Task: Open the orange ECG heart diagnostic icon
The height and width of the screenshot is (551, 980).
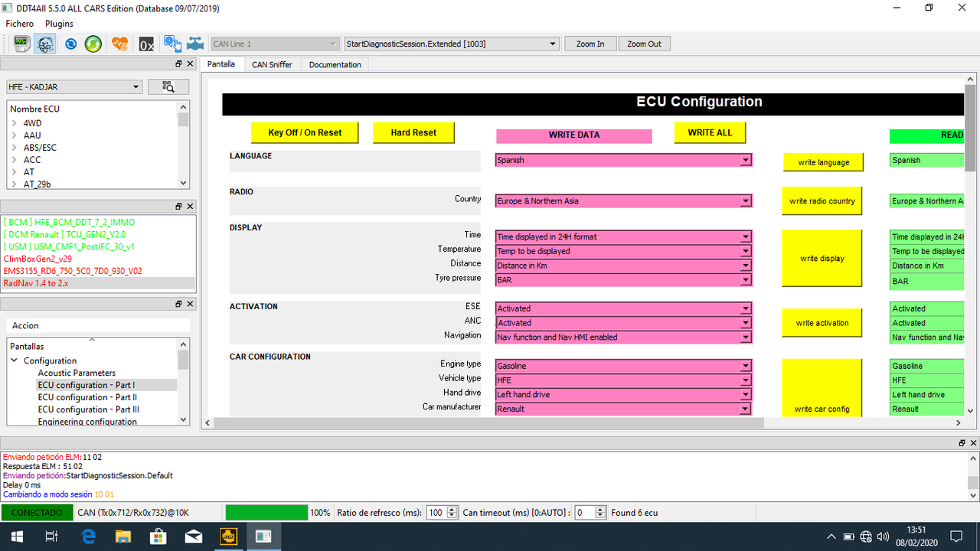Action: click(x=119, y=44)
